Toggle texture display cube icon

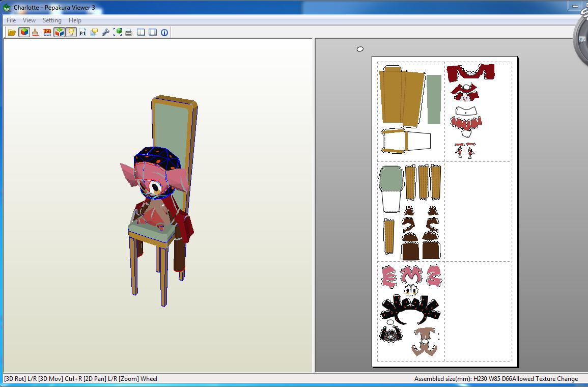(x=24, y=32)
